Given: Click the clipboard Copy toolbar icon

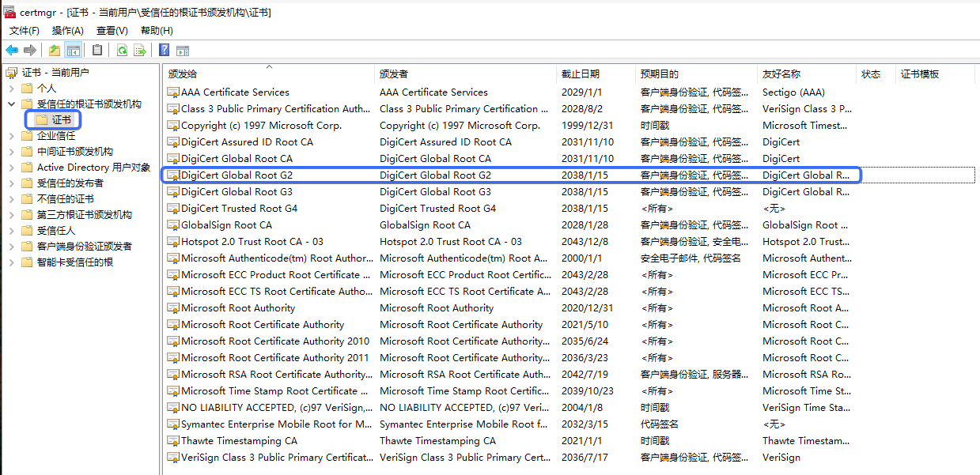Looking at the screenshot, I should pyautogui.click(x=97, y=51).
